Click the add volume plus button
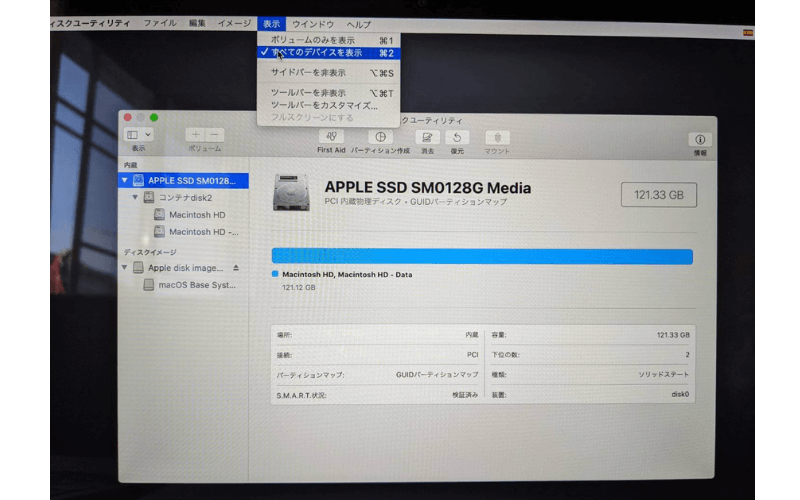Screen dimensions: 800x500 point(195,135)
